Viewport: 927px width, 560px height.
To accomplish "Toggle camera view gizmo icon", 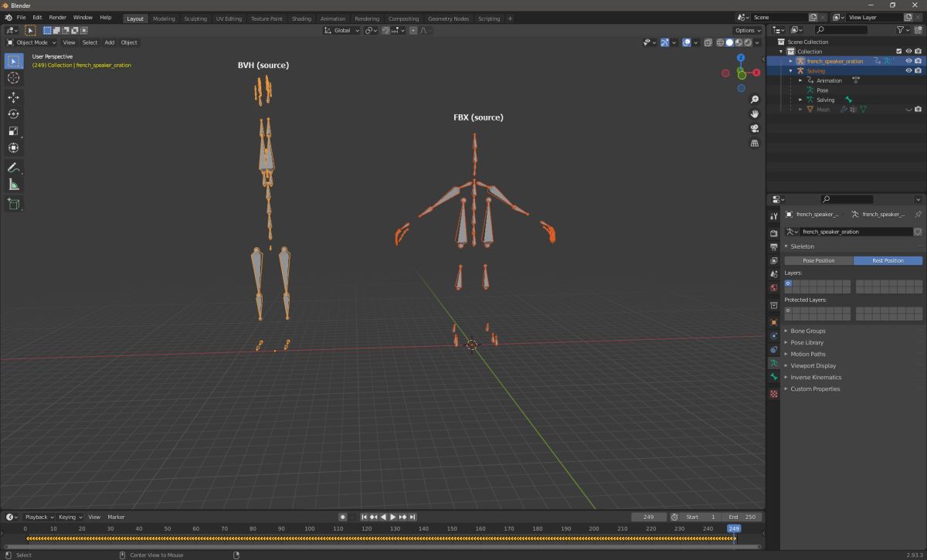I will pos(755,128).
